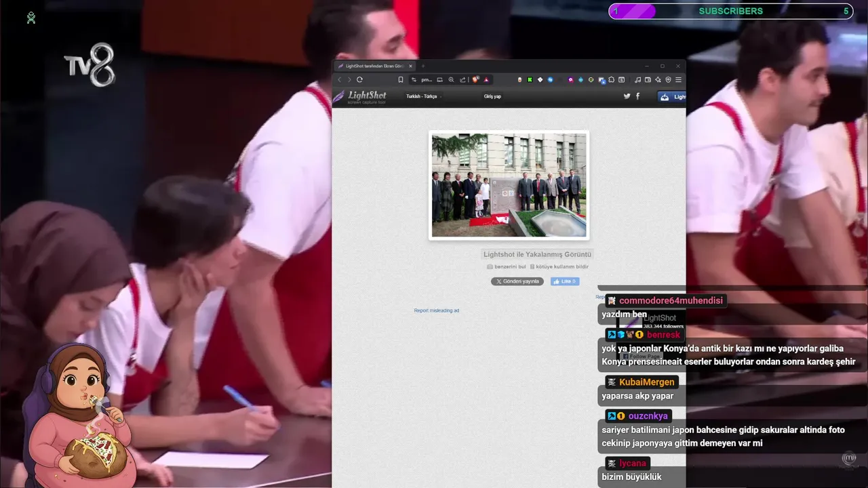Click chat message "bizim büyüklük"
The height and width of the screenshot is (488, 868).
pos(631,477)
